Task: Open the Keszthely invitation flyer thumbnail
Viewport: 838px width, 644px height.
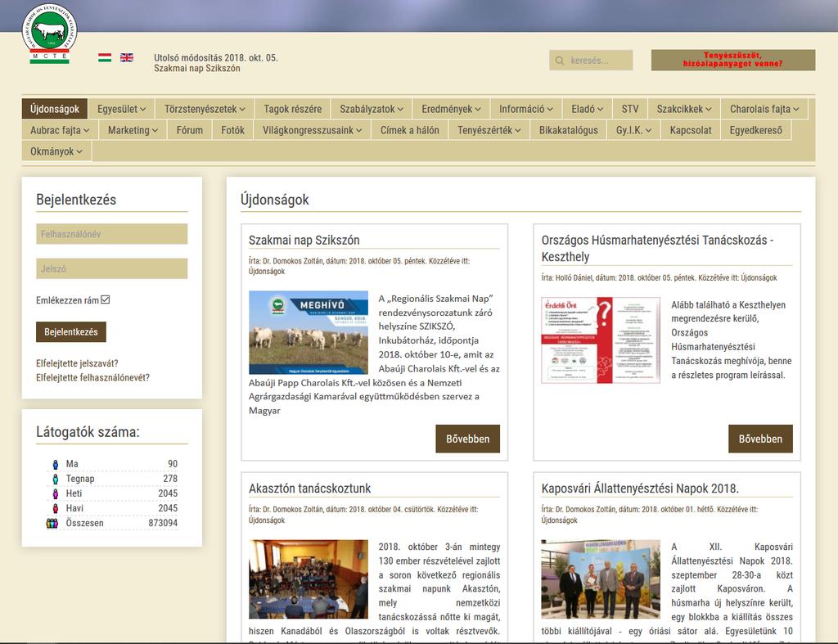Action: click(601, 340)
